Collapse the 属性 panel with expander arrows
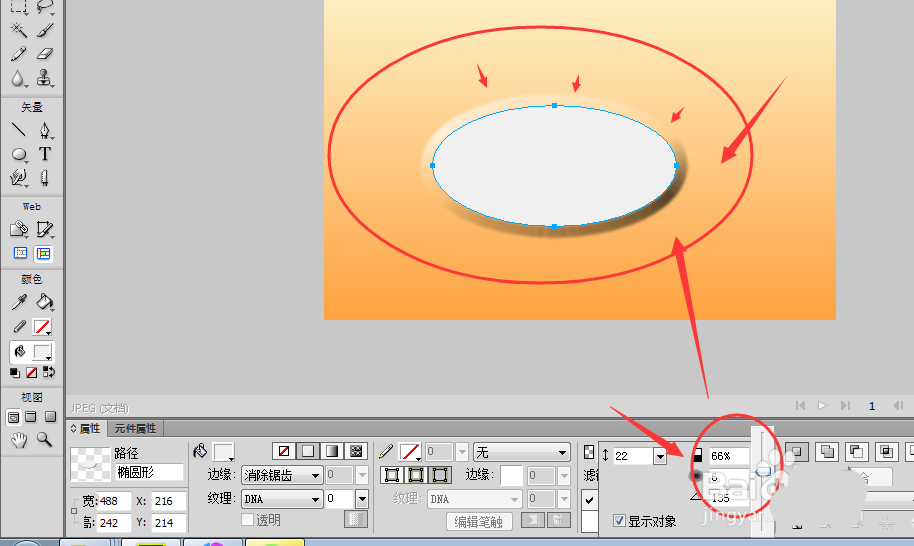 [x=73, y=428]
